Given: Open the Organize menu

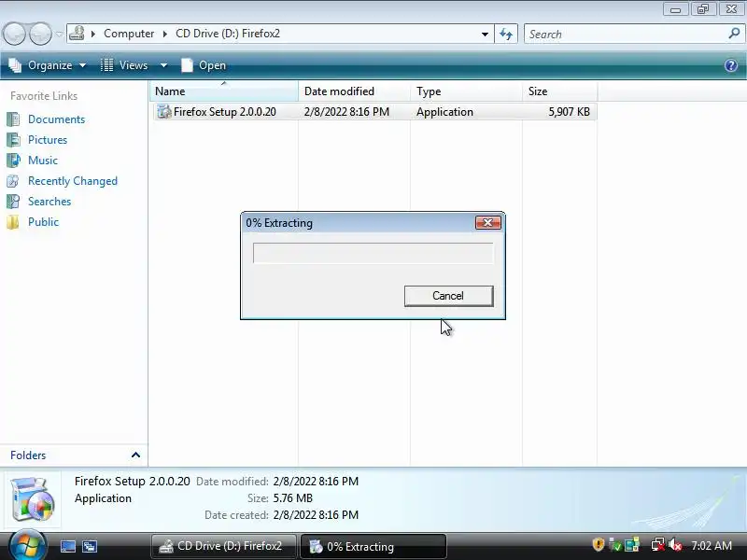Looking at the screenshot, I should coord(48,65).
